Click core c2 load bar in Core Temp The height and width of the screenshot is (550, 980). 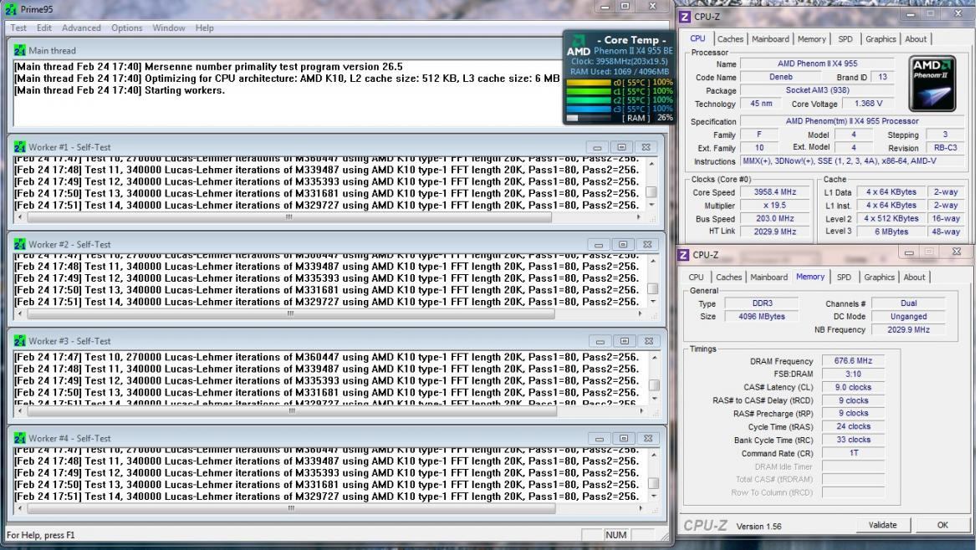(588, 100)
